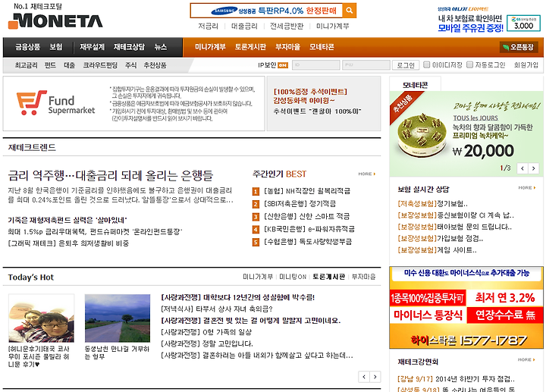Click MORE next to 주간인기 BEST
Viewport: 546px width, 392px height.
tap(367, 174)
